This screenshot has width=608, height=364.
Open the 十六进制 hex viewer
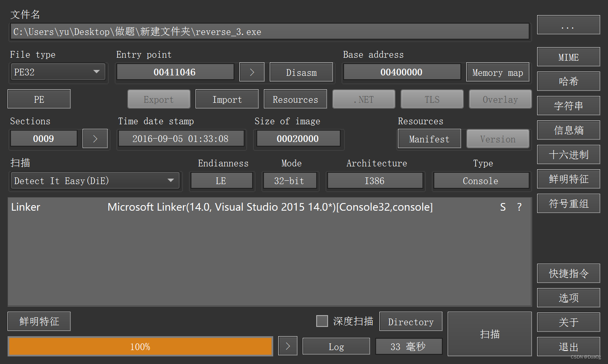[x=568, y=155]
